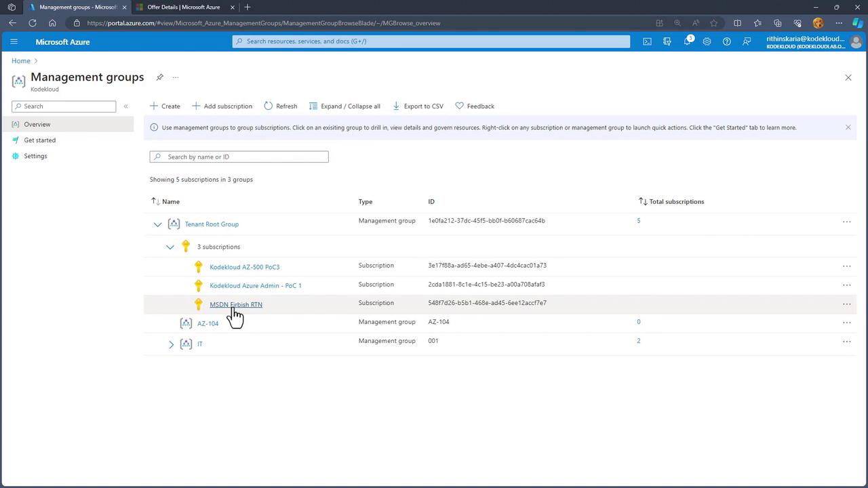This screenshot has height=488, width=868.
Task: Open portal settings gear icon
Action: tap(707, 41)
